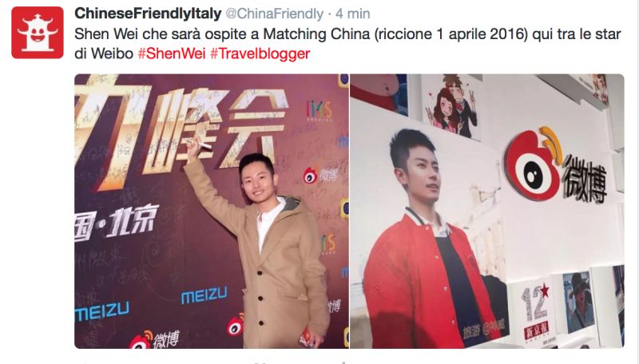Viewport: 639px width, 364px height.
Task: Click the Weibo logo at left photo's bottom
Action: (x=154, y=340)
